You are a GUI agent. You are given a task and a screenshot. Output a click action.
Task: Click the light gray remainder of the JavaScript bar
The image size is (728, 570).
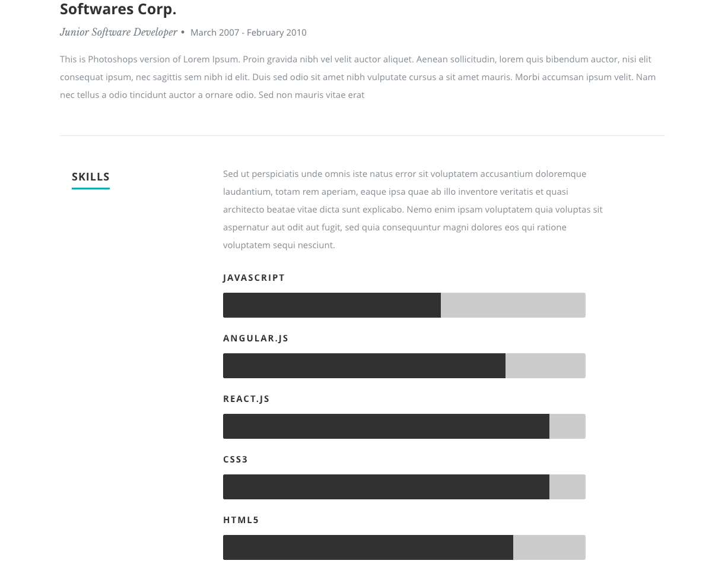[x=513, y=305]
